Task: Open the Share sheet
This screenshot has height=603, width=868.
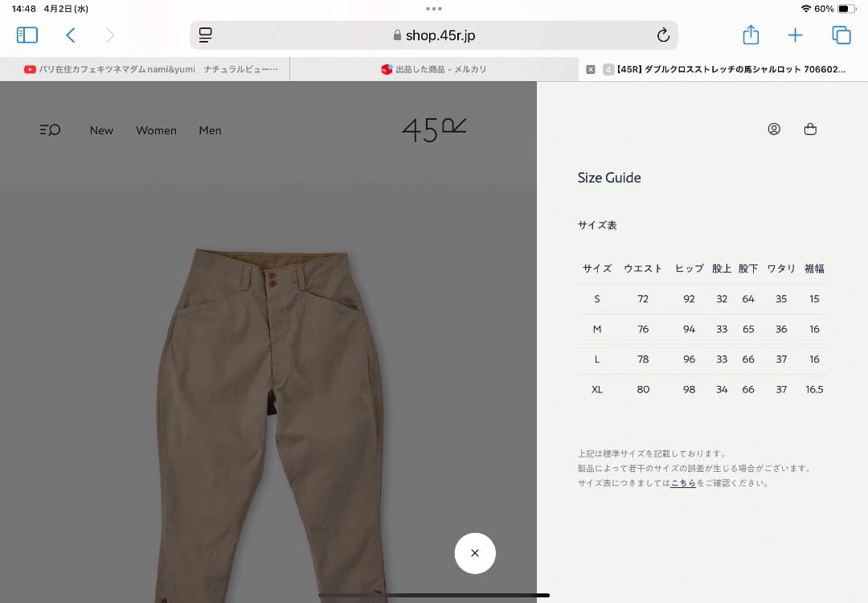Action: pyautogui.click(x=751, y=35)
